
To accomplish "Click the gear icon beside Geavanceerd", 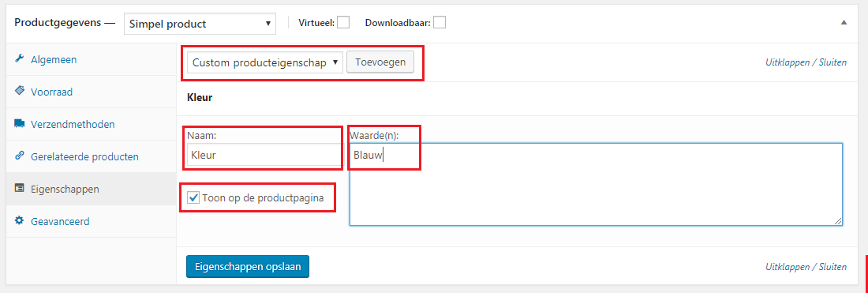I will coord(20,221).
